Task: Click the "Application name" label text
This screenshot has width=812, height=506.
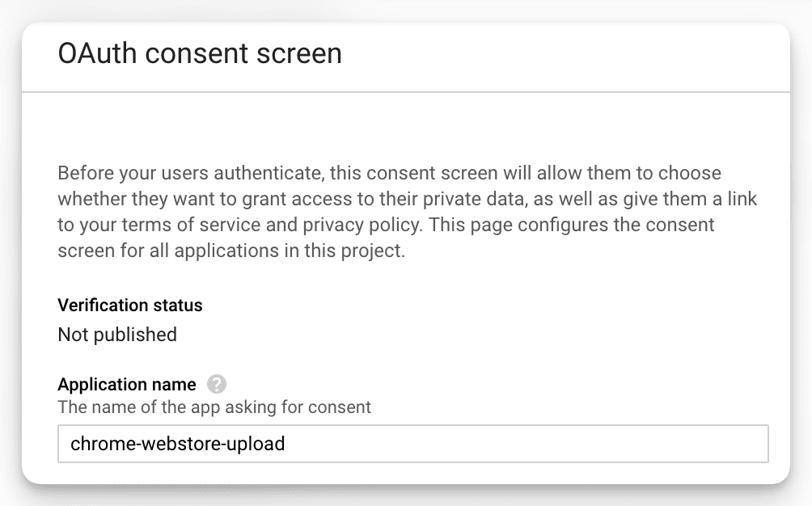Action: pos(127,384)
